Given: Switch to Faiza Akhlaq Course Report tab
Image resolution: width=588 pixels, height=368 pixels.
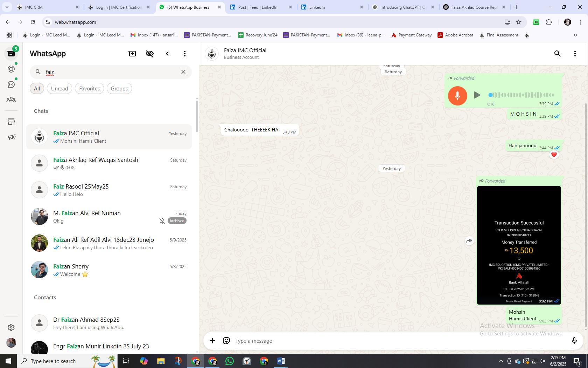Looking at the screenshot, I should click(x=474, y=7).
